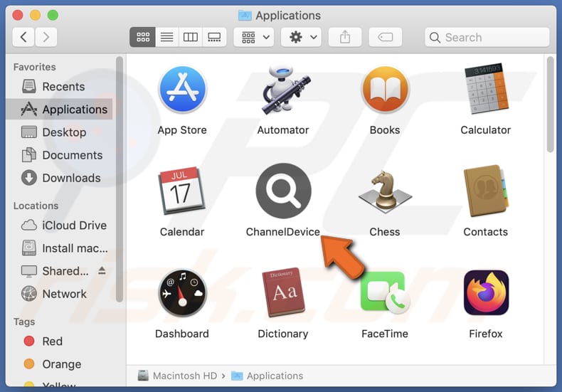Click the Tags section header

pyautogui.click(x=24, y=322)
